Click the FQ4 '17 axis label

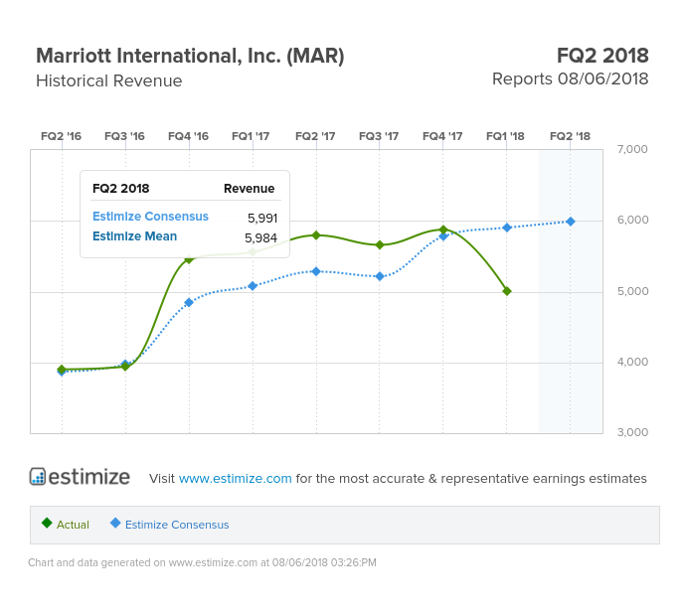point(442,136)
